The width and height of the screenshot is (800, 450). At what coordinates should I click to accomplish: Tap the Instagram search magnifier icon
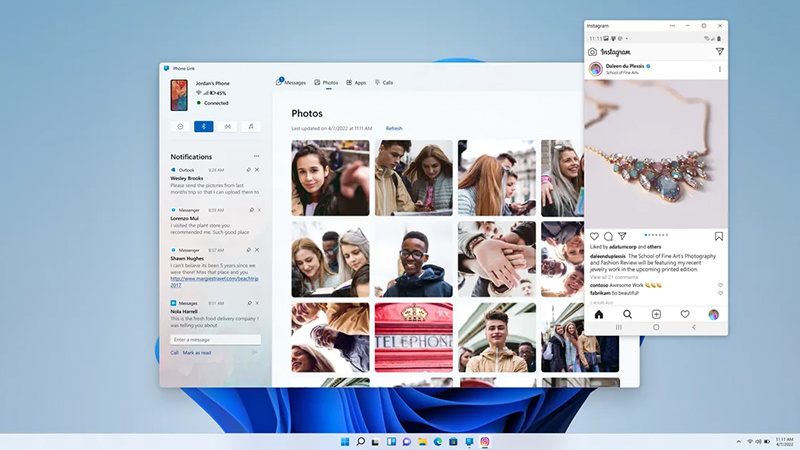(627, 314)
